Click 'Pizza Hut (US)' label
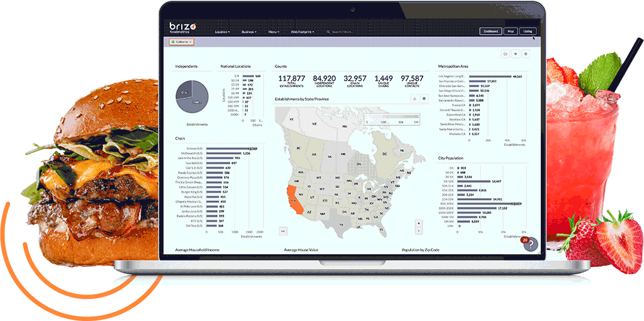644x321 pixels. (x=195, y=197)
